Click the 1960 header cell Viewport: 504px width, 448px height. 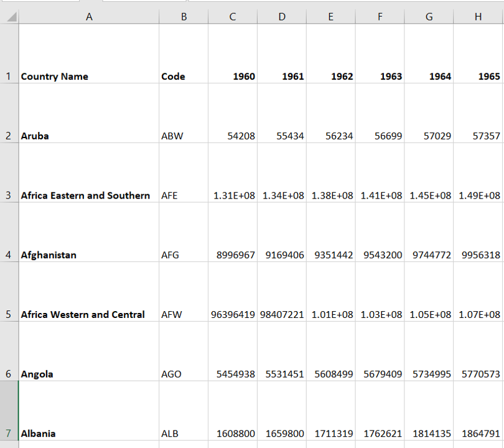coord(233,54)
